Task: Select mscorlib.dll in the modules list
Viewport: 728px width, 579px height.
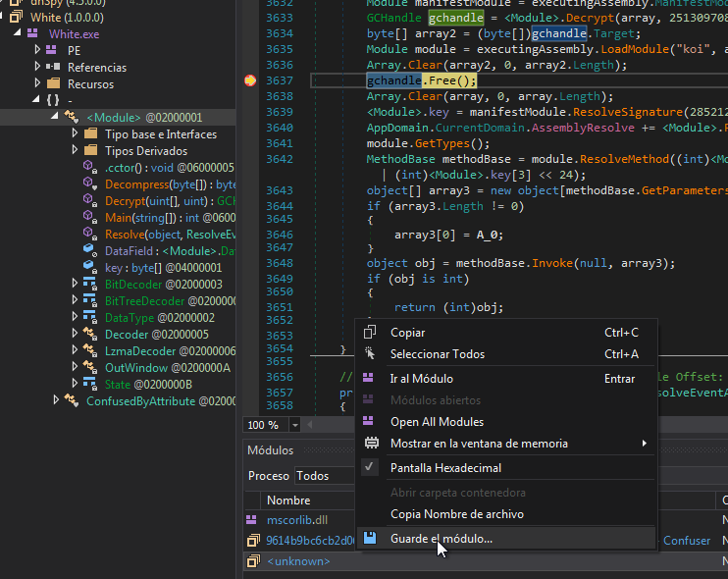Action: click(297, 520)
